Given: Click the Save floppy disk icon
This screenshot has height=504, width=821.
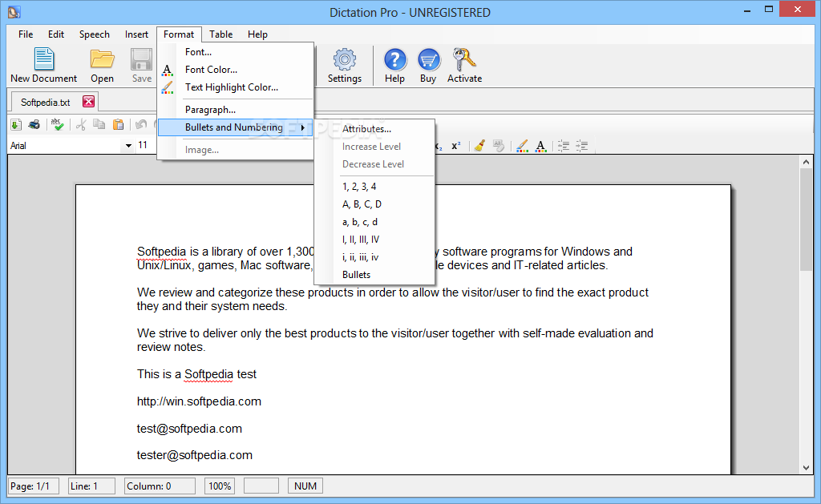Looking at the screenshot, I should pos(141,59).
